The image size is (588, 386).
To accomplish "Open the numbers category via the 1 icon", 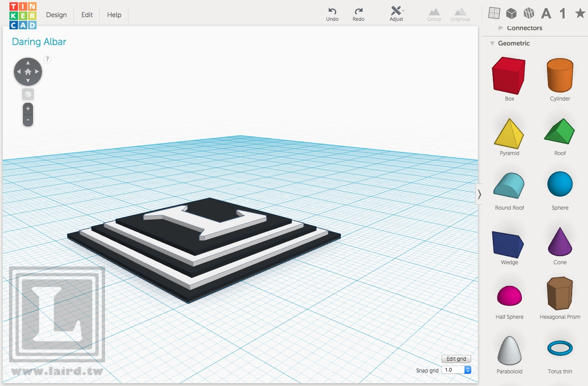I will [x=562, y=14].
